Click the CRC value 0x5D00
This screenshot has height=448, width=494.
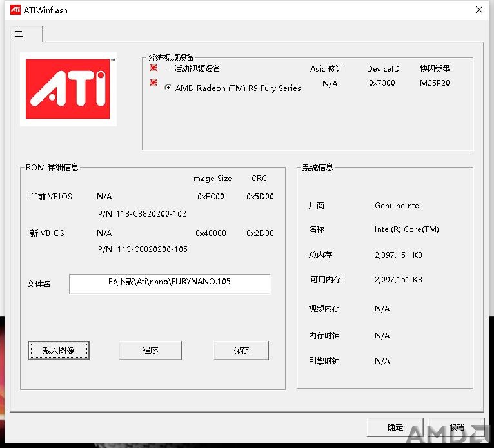pos(261,197)
